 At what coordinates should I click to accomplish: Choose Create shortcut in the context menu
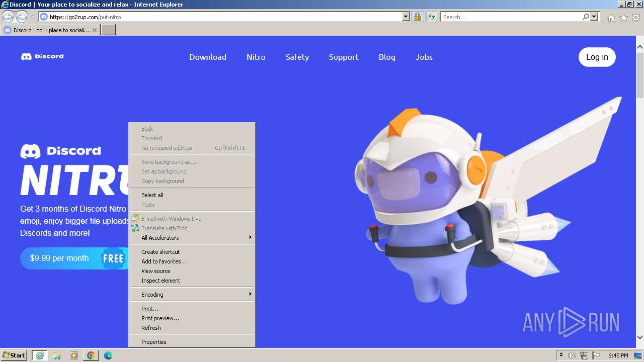tap(192, 252)
